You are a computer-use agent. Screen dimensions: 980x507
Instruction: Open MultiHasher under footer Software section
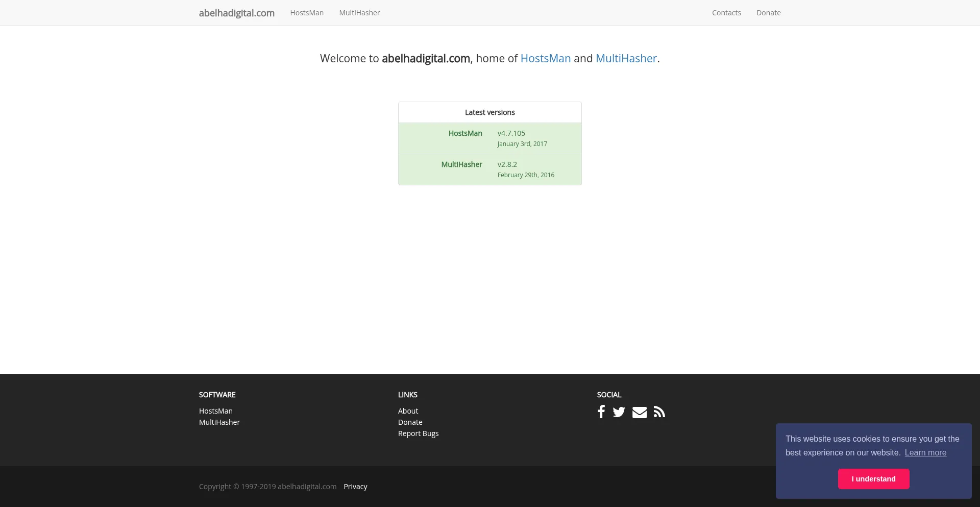(219, 422)
